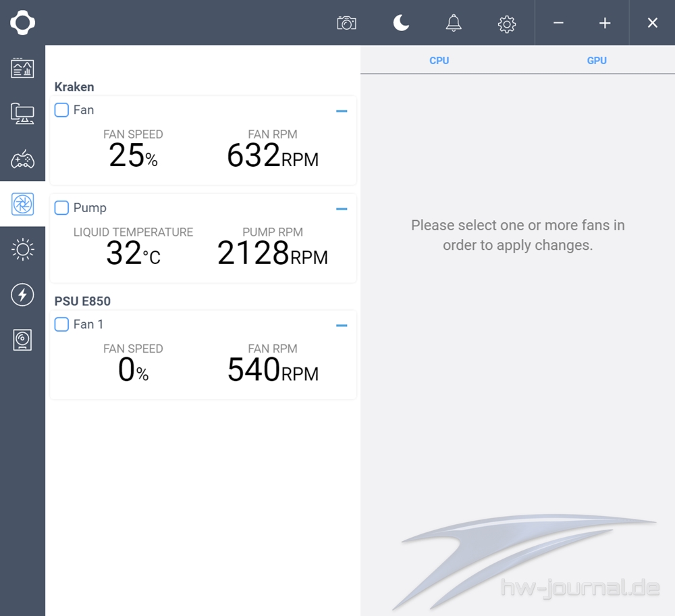Select the Cooling fan sidebar icon
The width and height of the screenshot is (675, 616).
pos(22,204)
